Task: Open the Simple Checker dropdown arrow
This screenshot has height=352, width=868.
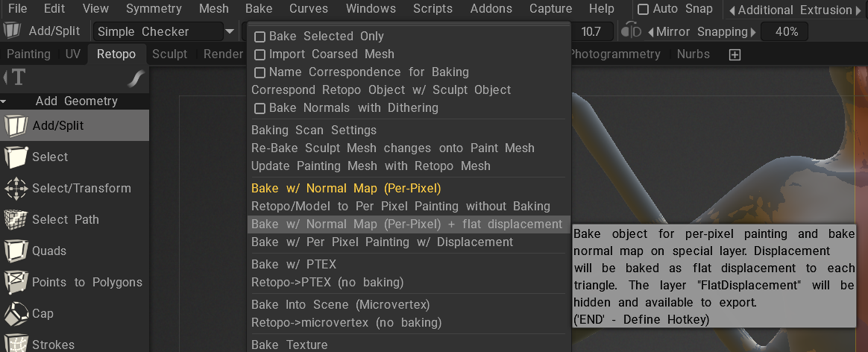Action: [x=232, y=32]
